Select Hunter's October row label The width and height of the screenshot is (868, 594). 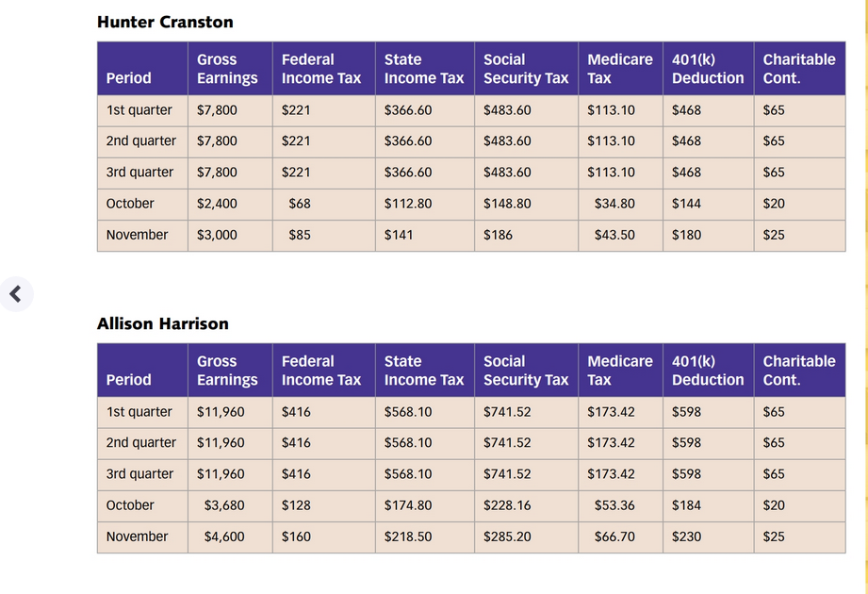(x=130, y=204)
